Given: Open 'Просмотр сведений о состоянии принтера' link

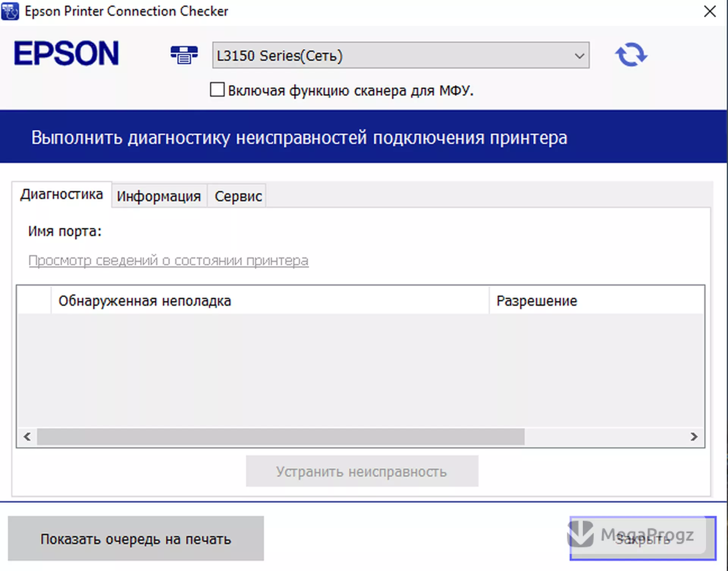Looking at the screenshot, I should (168, 261).
